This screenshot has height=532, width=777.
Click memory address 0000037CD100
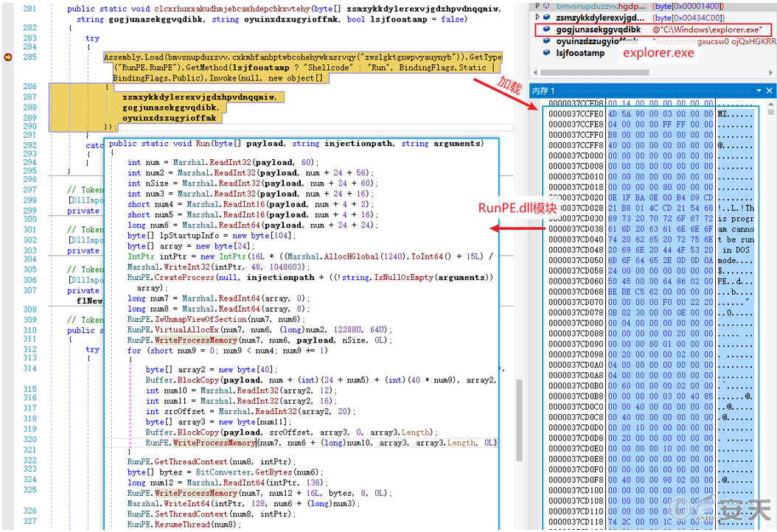pyautogui.click(x=576, y=491)
